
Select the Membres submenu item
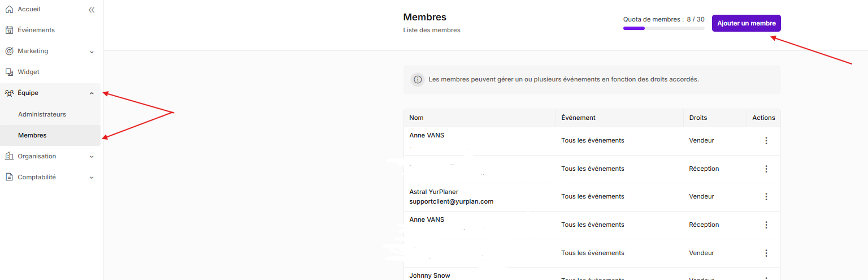pyautogui.click(x=32, y=136)
